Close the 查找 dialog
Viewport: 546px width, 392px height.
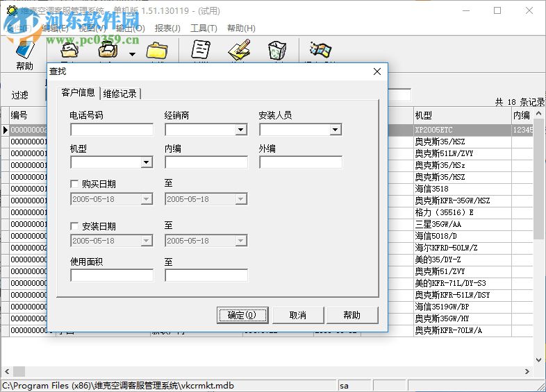[377, 71]
